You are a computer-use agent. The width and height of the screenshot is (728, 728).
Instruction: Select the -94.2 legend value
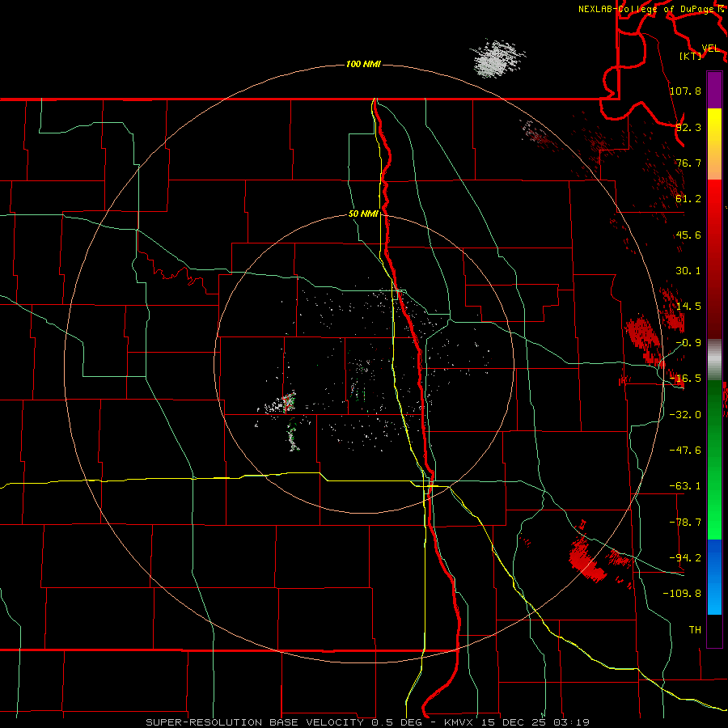point(685,558)
